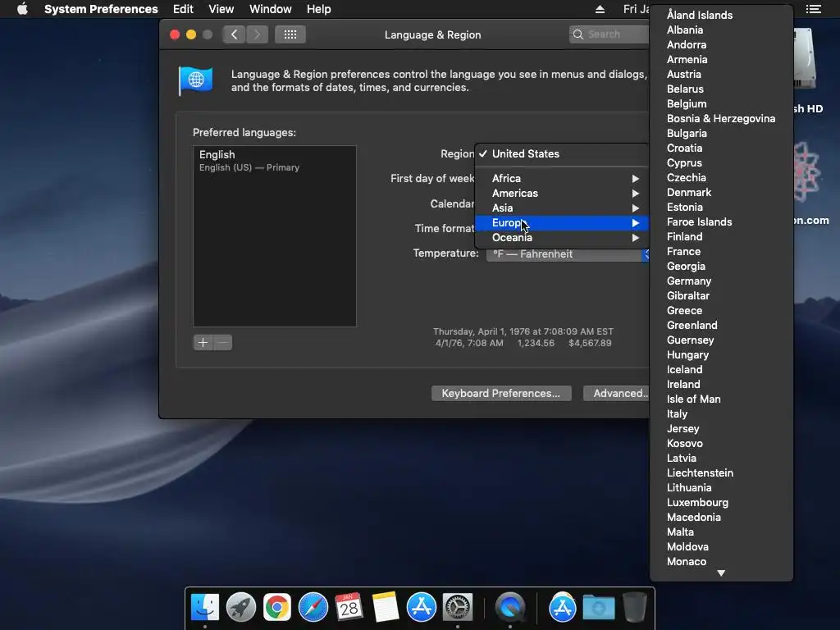Open Notes from the Dock
Viewport: 840px width, 630px height.
coord(386,608)
